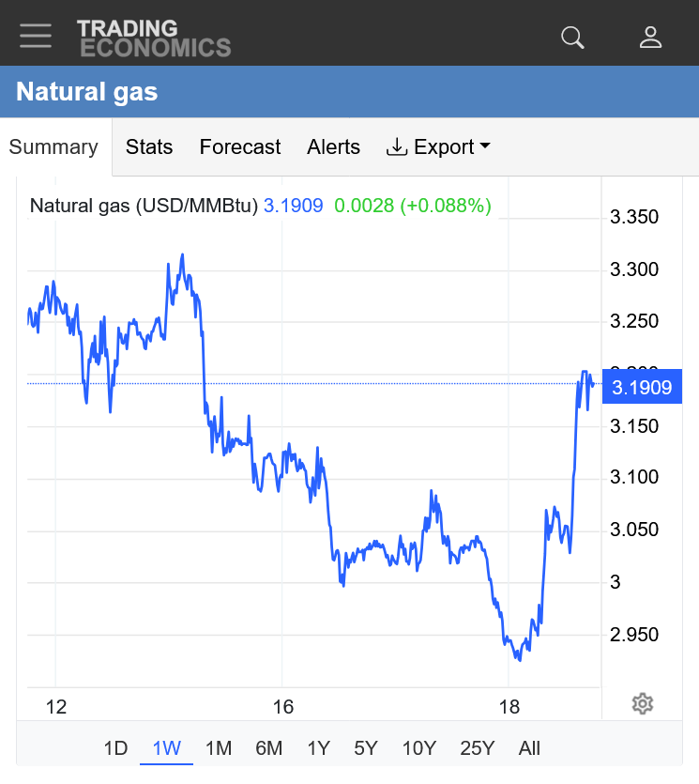Select the 1W time range

166,748
